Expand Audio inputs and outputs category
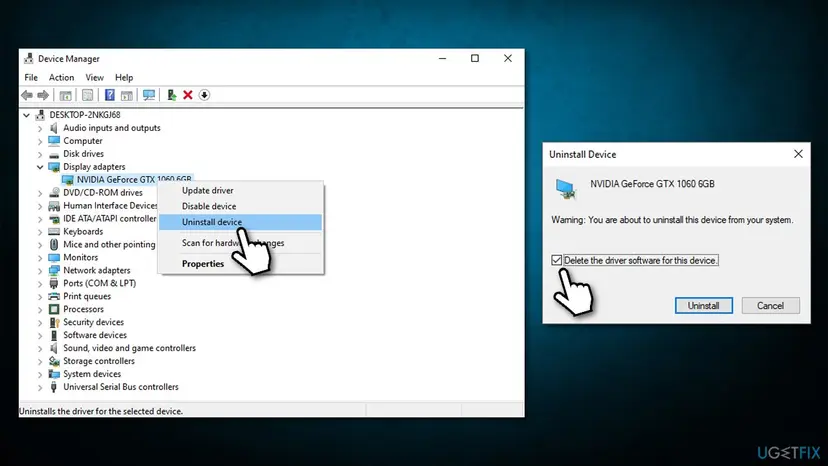The height and width of the screenshot is (466, 828). (x=40, y=128)
